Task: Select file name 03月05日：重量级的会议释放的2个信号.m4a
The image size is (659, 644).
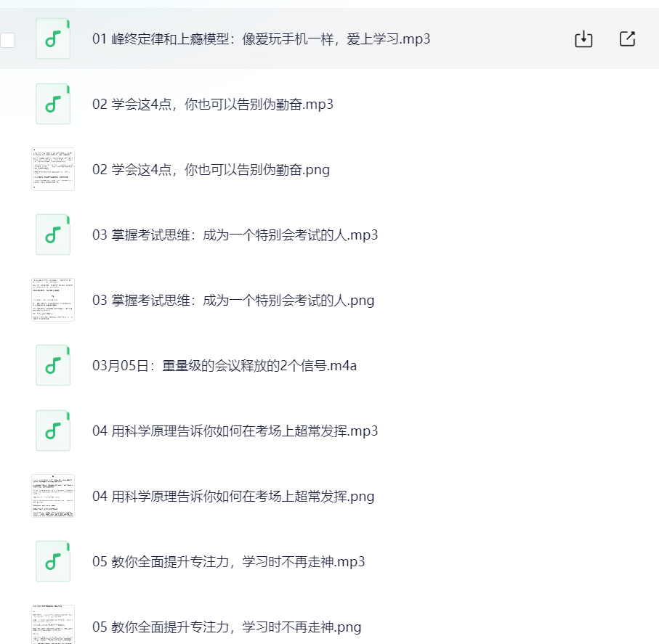Action: 225,365
